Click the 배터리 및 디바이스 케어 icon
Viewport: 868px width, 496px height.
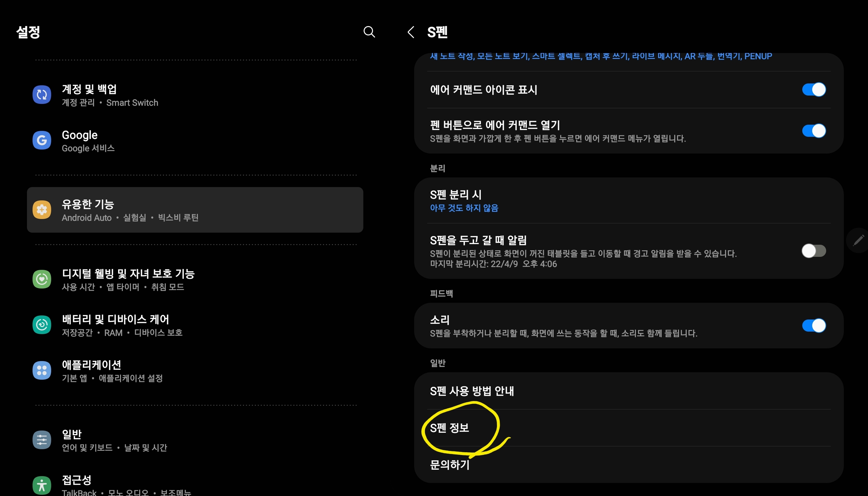click(x=42, y=324)
